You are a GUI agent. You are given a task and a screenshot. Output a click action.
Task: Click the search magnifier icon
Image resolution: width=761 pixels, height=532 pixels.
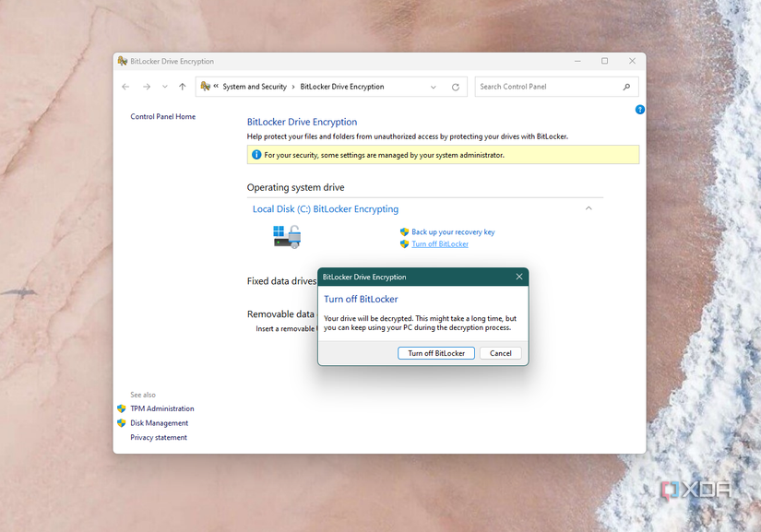626,87
